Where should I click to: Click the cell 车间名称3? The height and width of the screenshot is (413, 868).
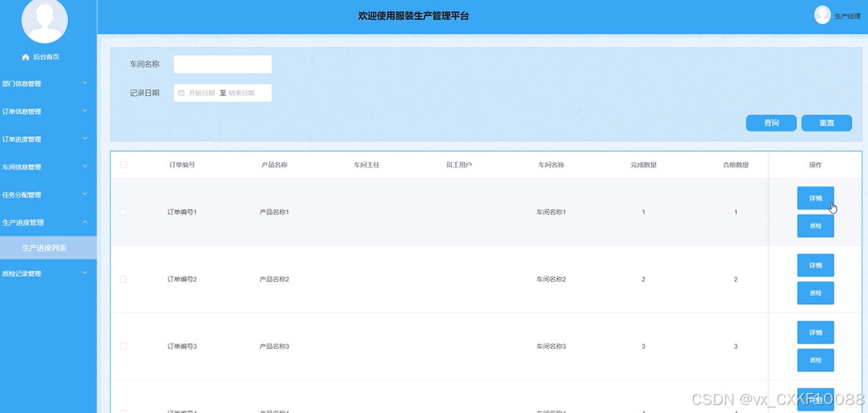coord(551,346)
